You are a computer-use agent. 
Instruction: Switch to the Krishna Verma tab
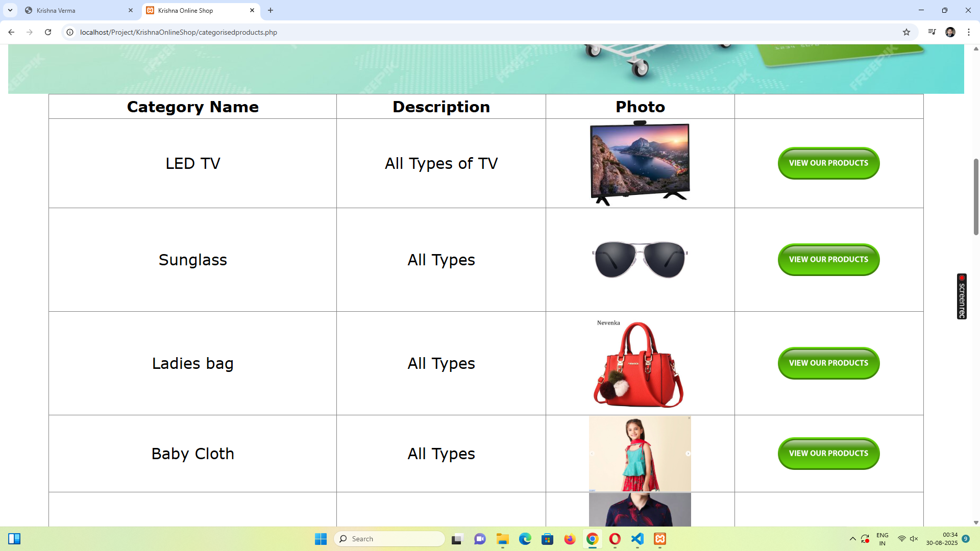[79, 10]
